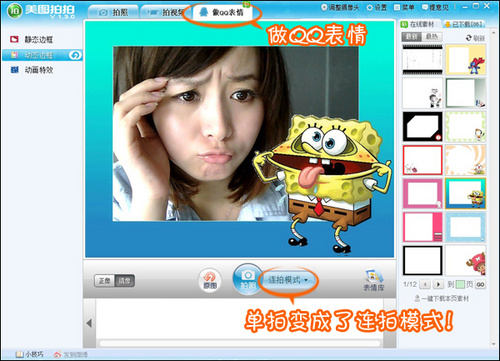Click 一键下载本页素材 download link
Image resolution: width=500 pixels, height=361 pixels.
click(442, 298)
